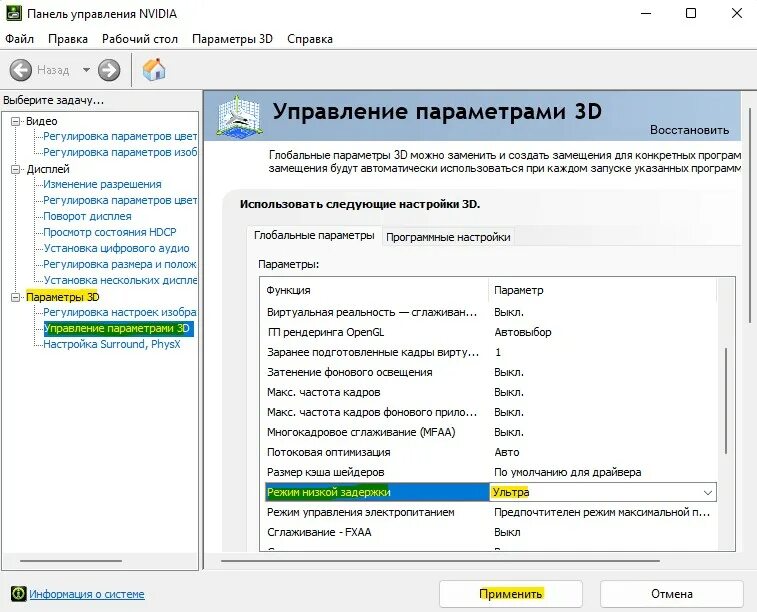Select Просмотр состояния HDCP task

110,232
